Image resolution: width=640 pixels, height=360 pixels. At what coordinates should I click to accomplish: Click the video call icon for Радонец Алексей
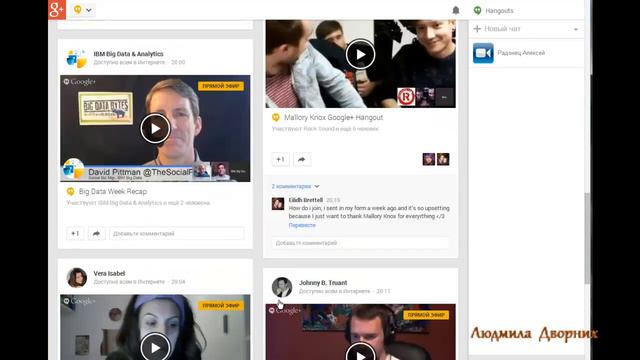tap(483, 53)
